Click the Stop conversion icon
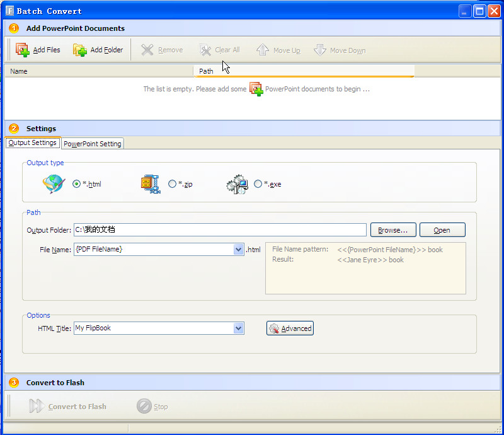The height and width of the screenshot is (435, 504). (x=144, y=406)
